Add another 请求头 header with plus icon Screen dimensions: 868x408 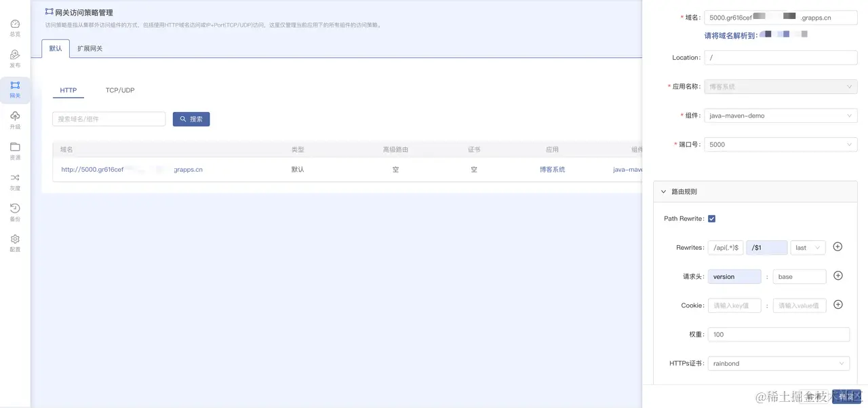pos(837,276)
